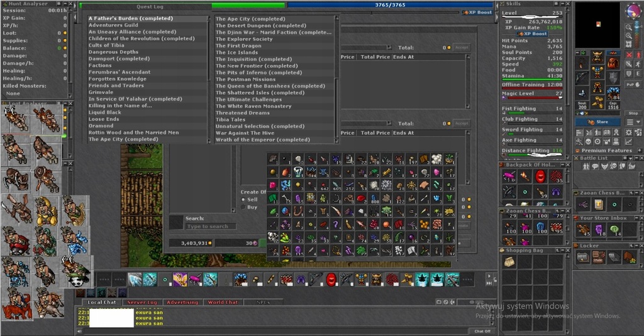Click the Stop button
Image resolution: width=644 pixels, height=336 pixels.
pyautogui.click(x=633, y=113)
